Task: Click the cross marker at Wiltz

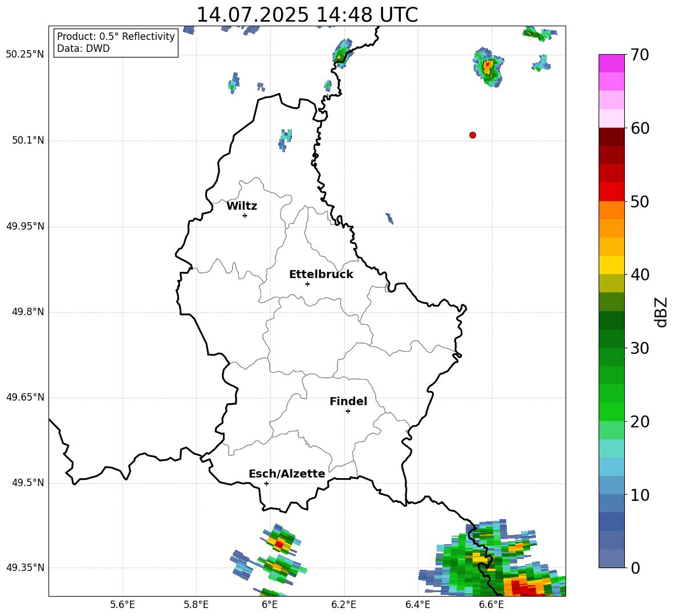Action: click(x=245, y=216)
